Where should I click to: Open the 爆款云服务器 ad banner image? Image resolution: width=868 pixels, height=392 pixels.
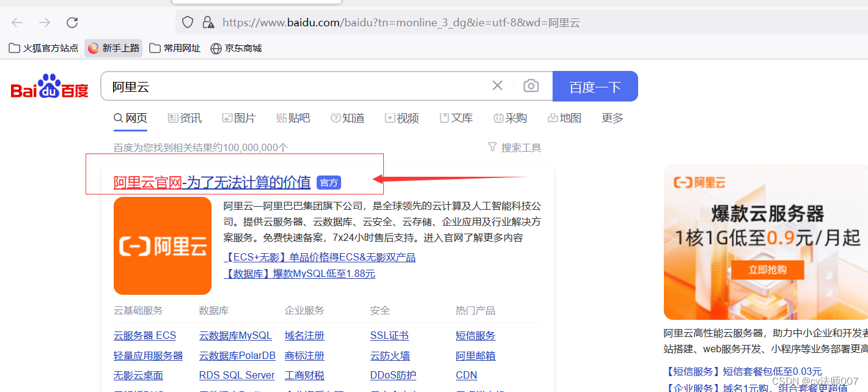click(766, 242)
